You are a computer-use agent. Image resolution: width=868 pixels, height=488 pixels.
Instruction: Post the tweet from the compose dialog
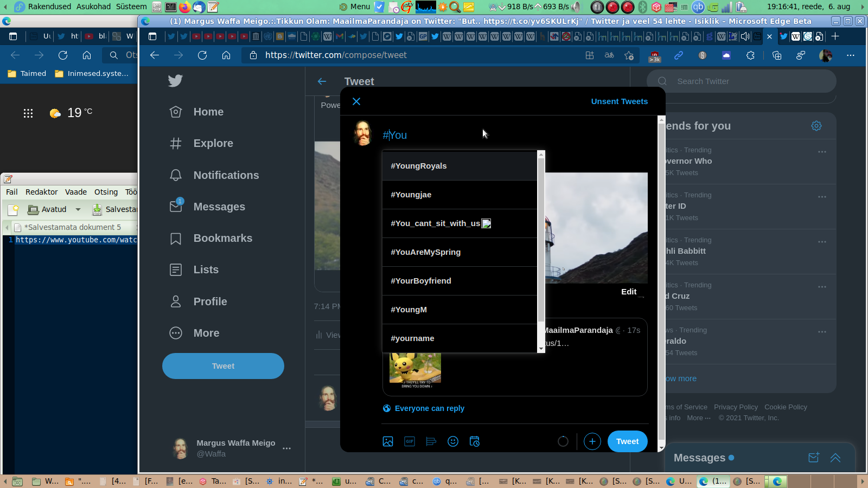click(628, 441)
